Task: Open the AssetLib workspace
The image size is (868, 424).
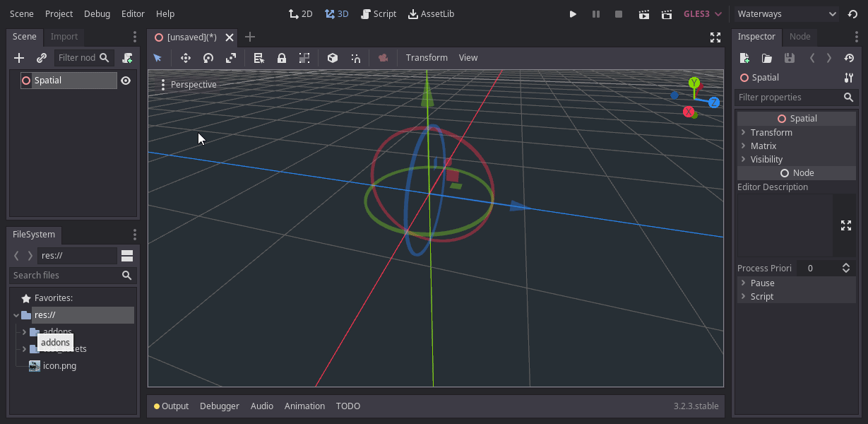Action: pyautogui.click(x=432, y=14)
